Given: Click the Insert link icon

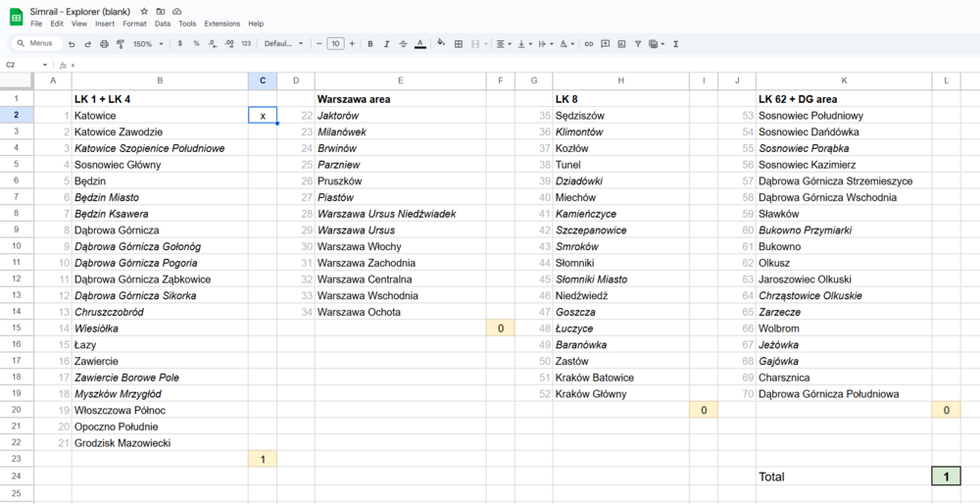Looking at the screenshot, I should click(589, 44).
